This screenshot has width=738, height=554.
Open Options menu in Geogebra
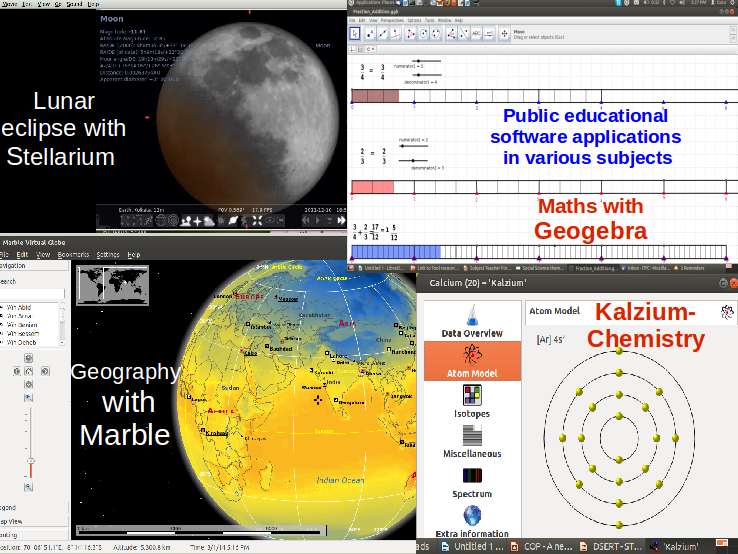coord(414,20)
